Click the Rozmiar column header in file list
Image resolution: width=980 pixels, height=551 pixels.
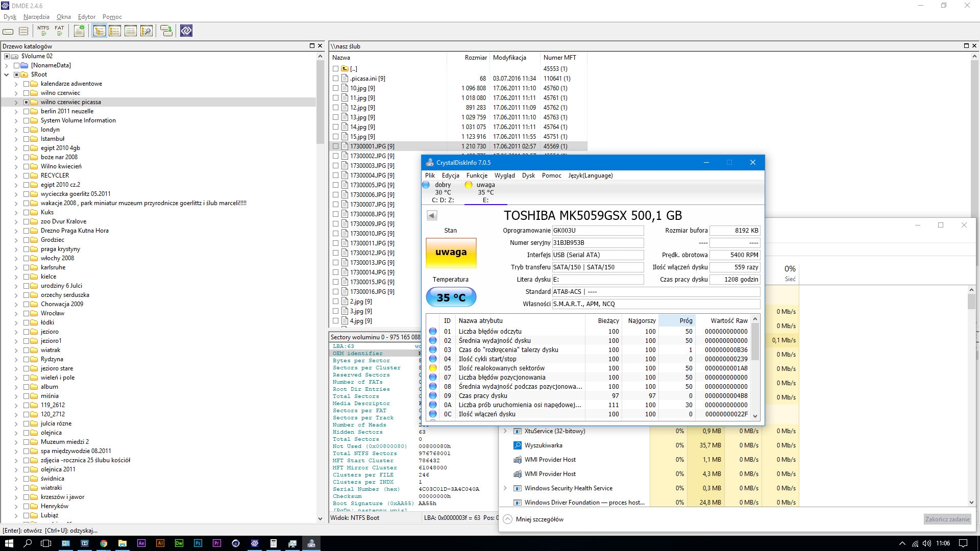pyautogui.click(x=468, y=58)
